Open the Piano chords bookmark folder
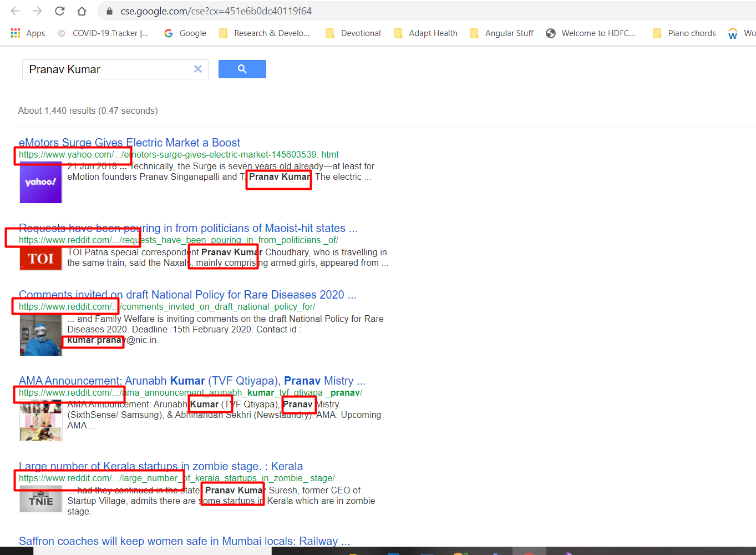 click(x=684, y=33)
